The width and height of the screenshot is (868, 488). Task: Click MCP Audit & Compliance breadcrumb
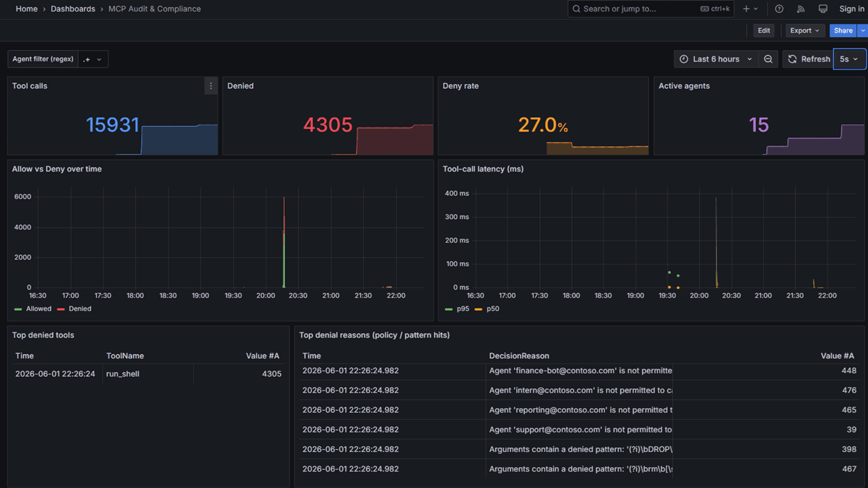click(x=155, y=9)
